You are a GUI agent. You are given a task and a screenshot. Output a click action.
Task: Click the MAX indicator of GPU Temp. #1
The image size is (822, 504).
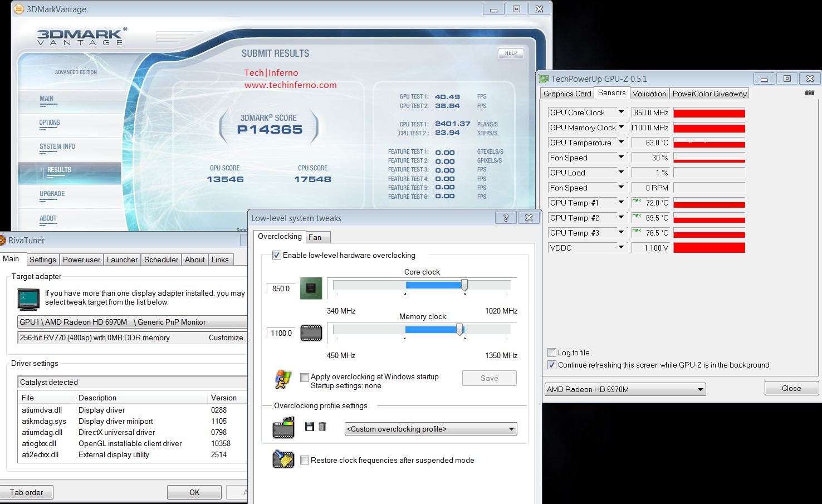(x=637, y=200)
